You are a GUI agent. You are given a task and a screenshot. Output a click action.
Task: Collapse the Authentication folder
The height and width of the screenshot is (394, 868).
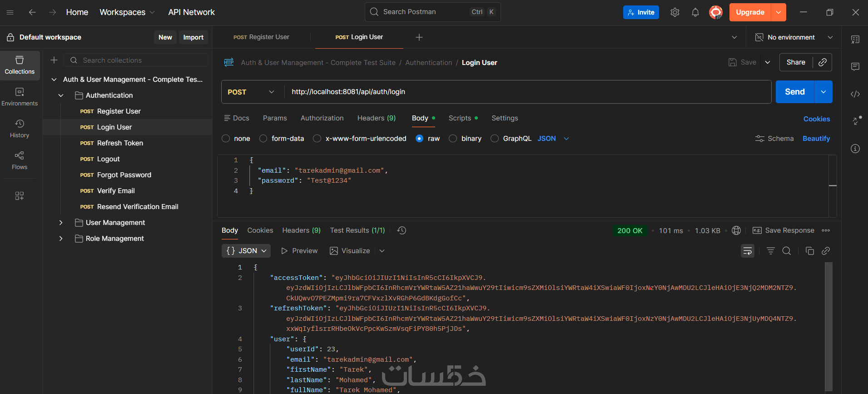tap(61, 95)
